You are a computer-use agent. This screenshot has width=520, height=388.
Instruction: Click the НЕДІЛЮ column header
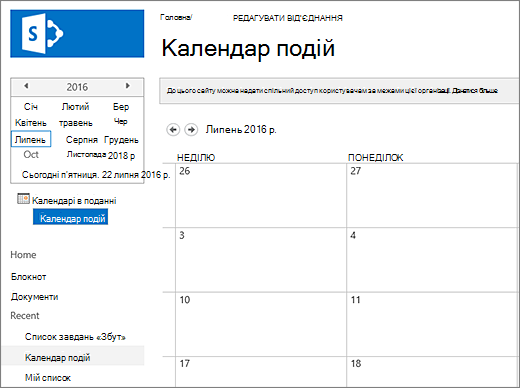tap(196, 157)
